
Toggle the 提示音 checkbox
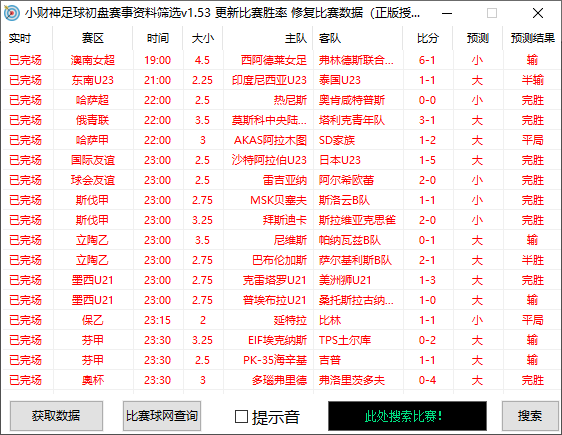click(241, 416)
